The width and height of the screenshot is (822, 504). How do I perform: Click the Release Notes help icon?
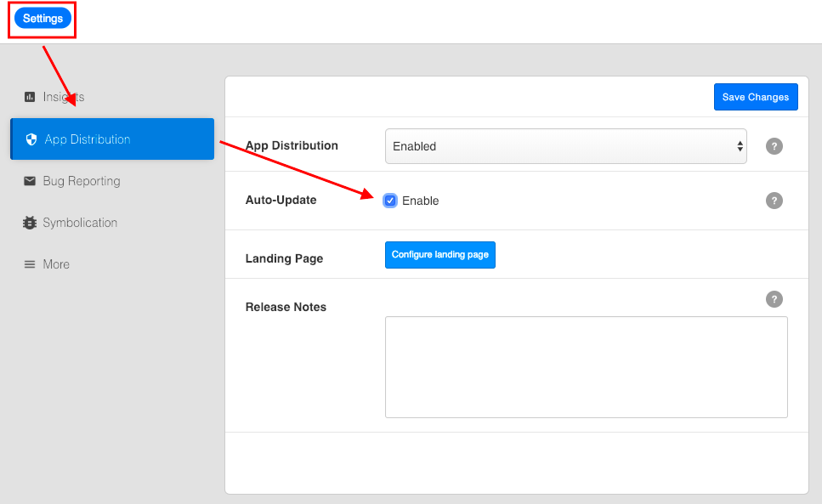[x=774, y=298]
